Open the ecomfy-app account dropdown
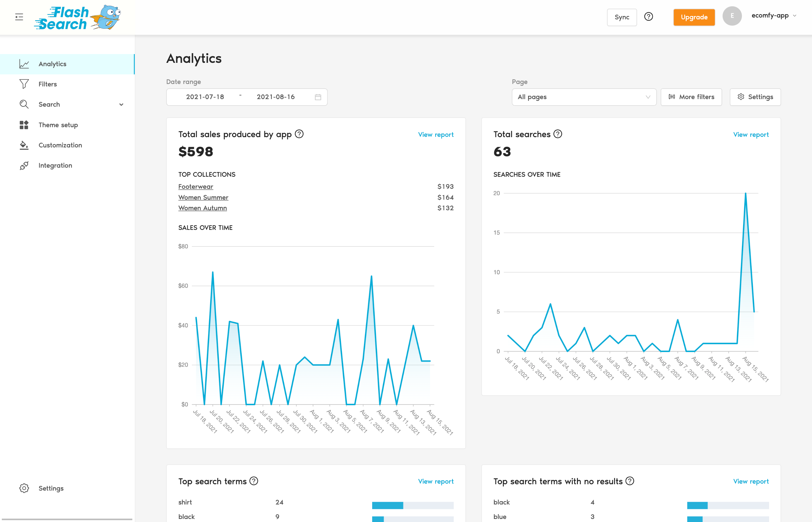Screen dimensions: 812x522 point(773,16)
